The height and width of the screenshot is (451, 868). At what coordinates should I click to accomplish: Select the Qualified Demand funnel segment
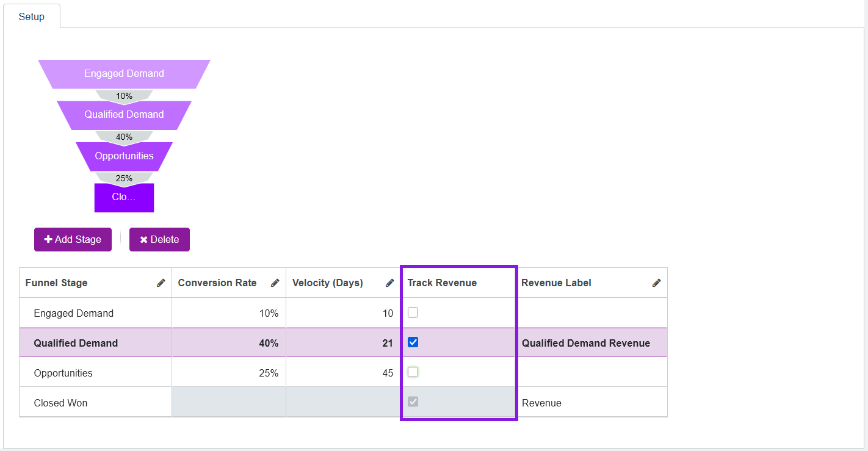point(124,115)
